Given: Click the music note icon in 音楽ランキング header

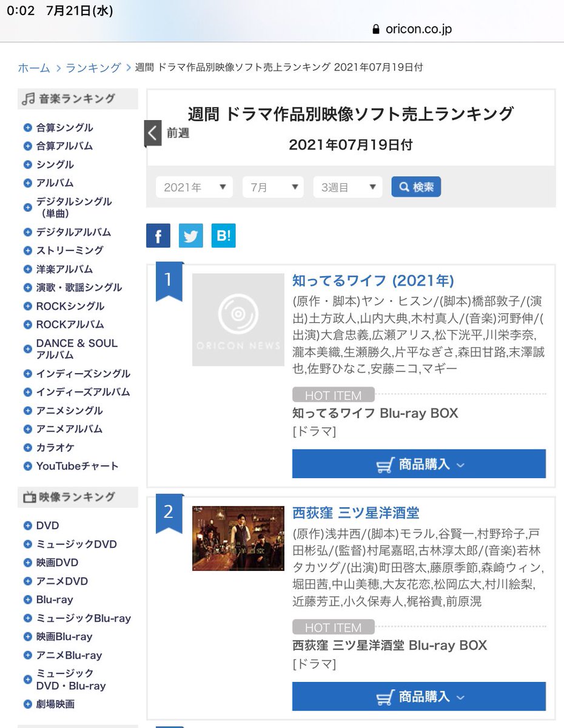Looking at the screenshot, I should pyautogui.click(x=28, y=99).
